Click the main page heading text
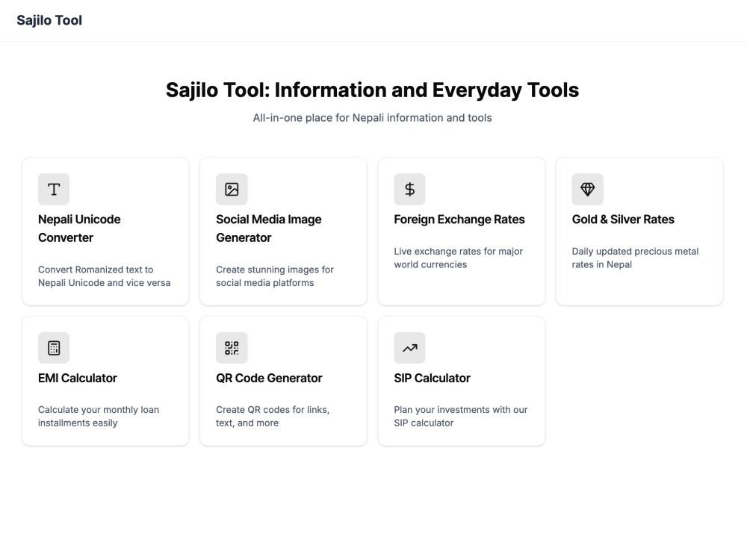This screenshot has width=747, height=560. [373, 90]
